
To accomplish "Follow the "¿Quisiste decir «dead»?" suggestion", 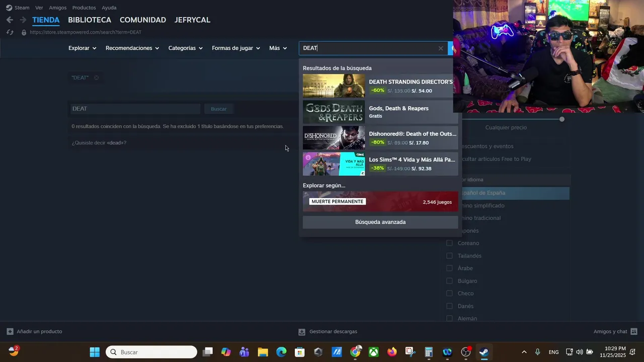I will 99,143.
